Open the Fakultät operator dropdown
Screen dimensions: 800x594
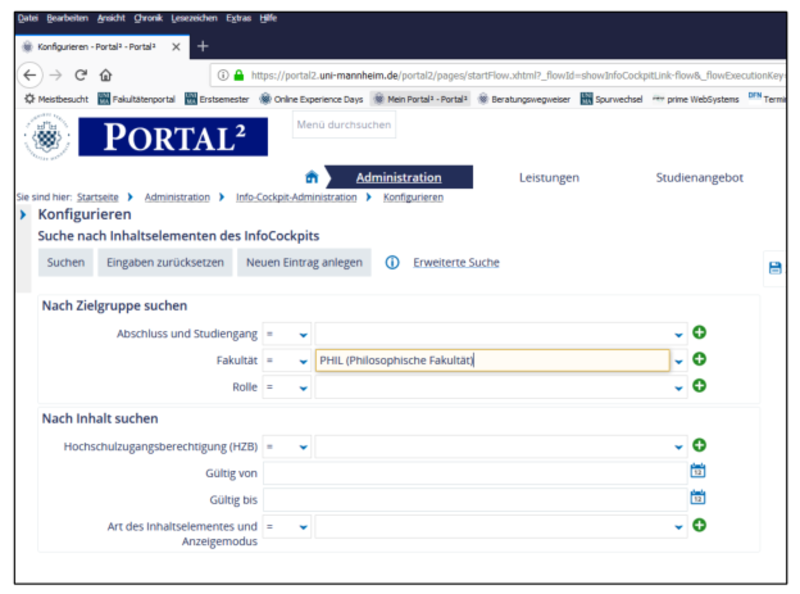coord(287,361)
